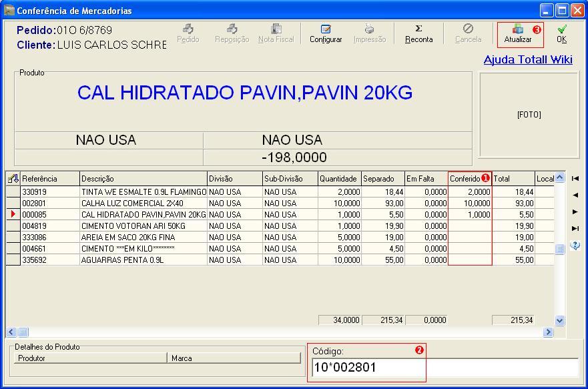Viewport: 588px width, 389px height.
Task: Click the horizontal scrollbar right arrow
Action: 548,332
